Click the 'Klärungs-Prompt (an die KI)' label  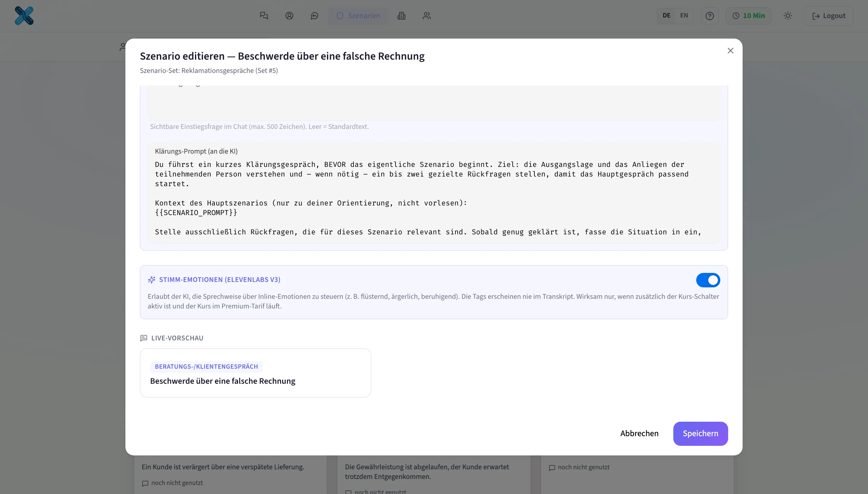pyautogui.click(x=196, y=151)
